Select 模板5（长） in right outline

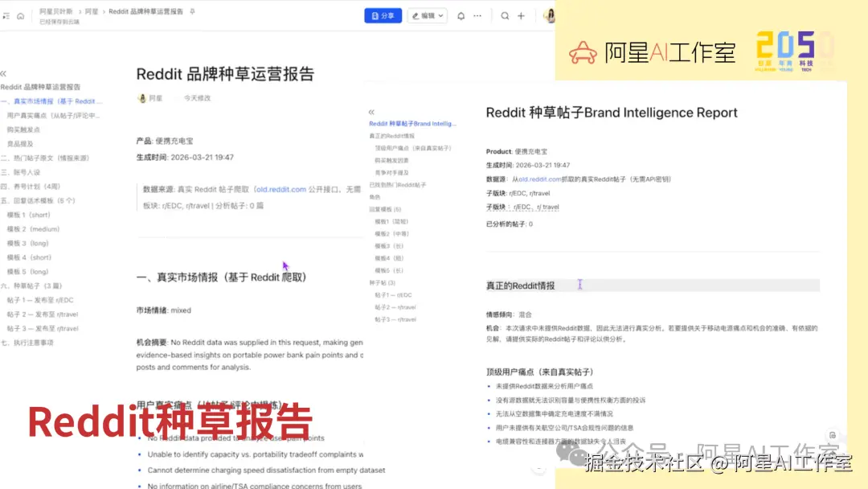[x=389, y=270]
